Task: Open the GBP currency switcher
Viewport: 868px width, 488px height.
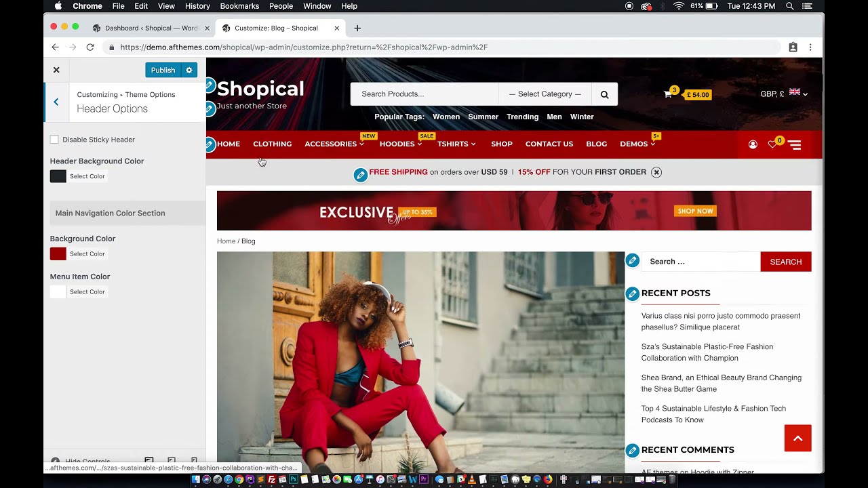Action: [x=784, y=94]
